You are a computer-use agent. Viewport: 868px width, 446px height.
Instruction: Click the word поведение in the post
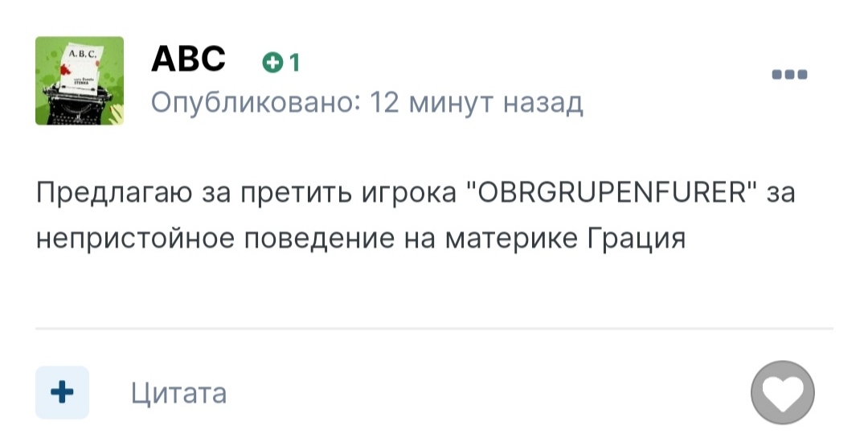point(303,239)
